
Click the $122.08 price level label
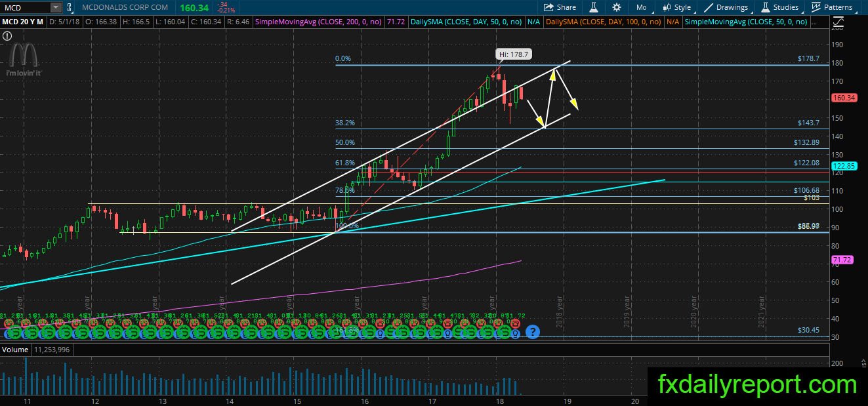(x=806, y=163)
